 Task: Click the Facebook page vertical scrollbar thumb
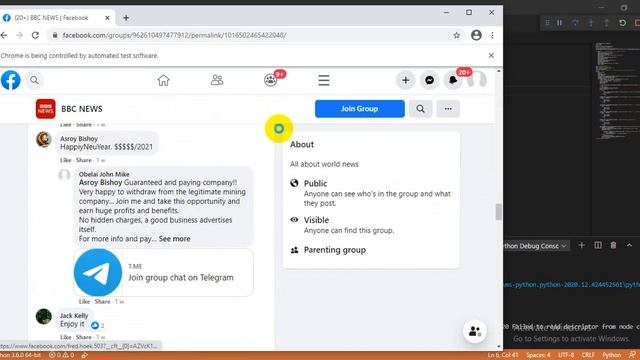[498, 212]
